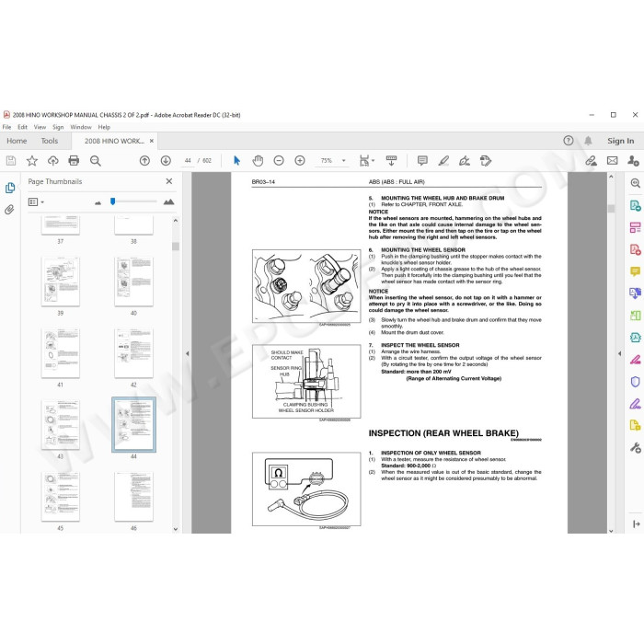This screenshot has width=644, height=644.
Task: Send file by email envelope icon
Action: point(613,161)
